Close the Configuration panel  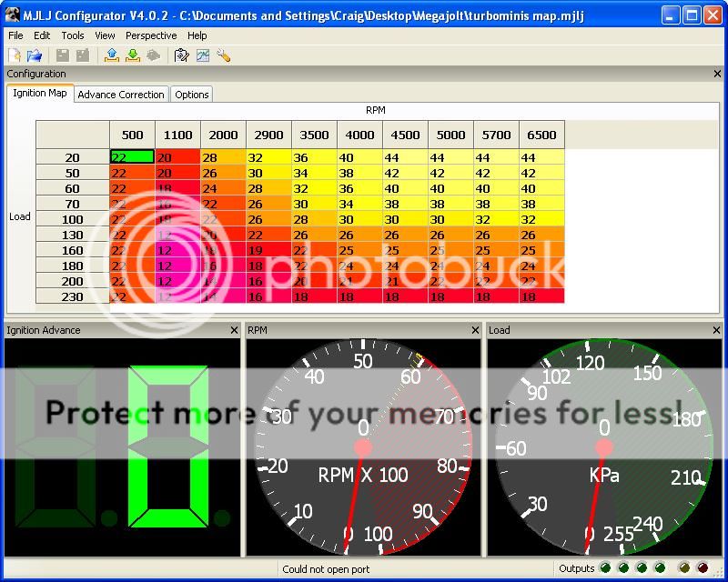[716, 75]
